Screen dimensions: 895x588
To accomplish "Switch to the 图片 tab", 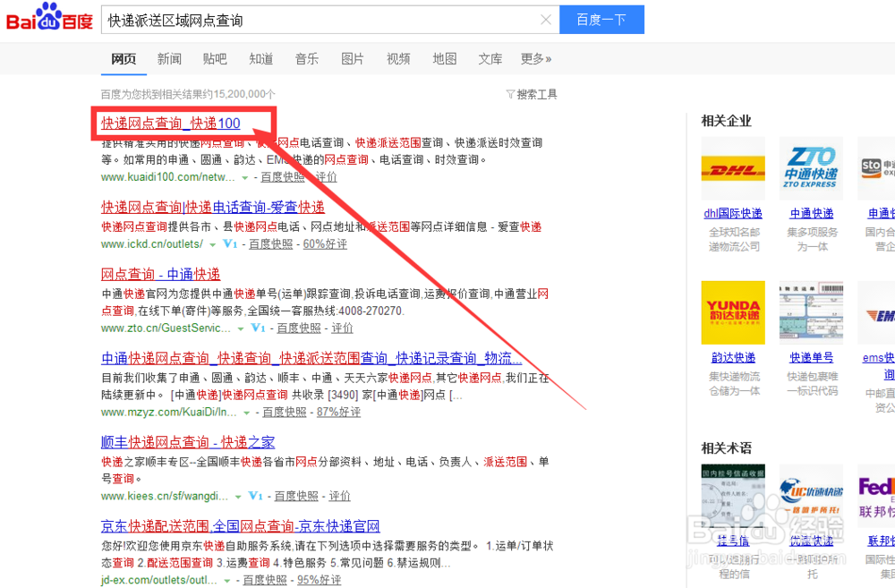I will [x=352, y=59].
